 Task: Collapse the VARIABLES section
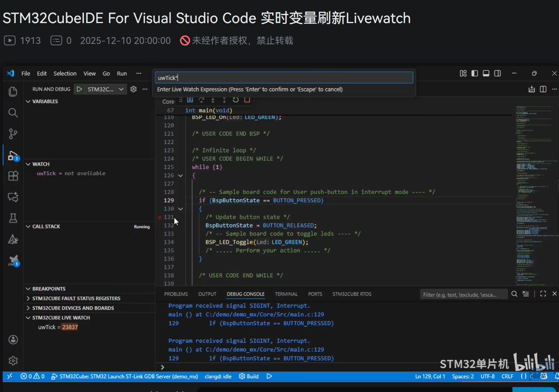(28, 101)
